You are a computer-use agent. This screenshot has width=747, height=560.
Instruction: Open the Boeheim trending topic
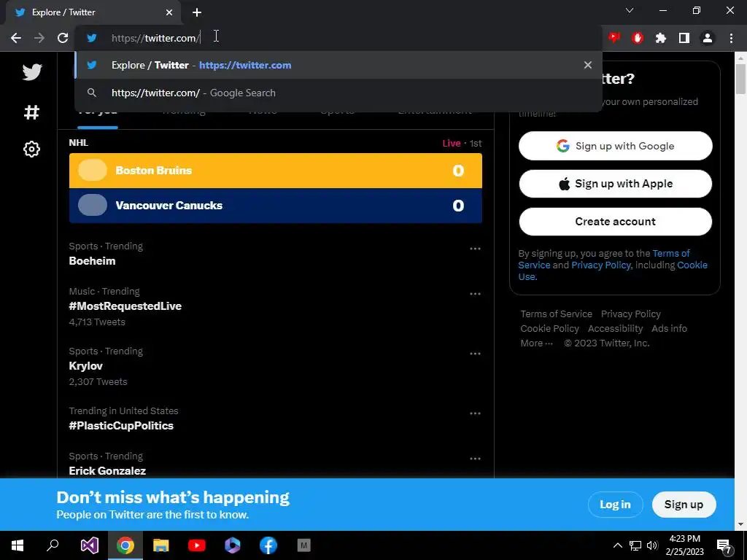tap(92, 261)
